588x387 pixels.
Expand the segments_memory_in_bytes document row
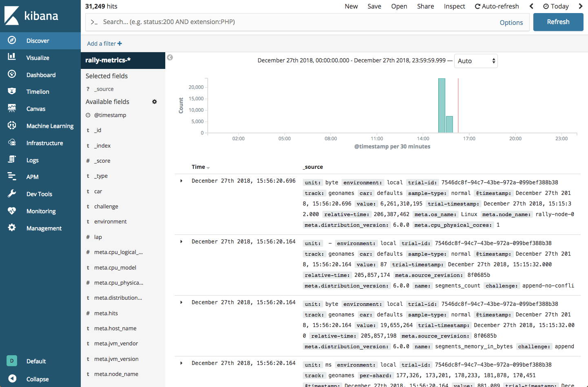pos(181,302)
